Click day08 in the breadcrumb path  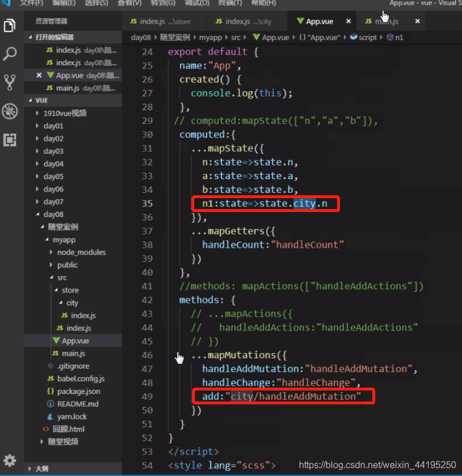(x=141, y=38)
